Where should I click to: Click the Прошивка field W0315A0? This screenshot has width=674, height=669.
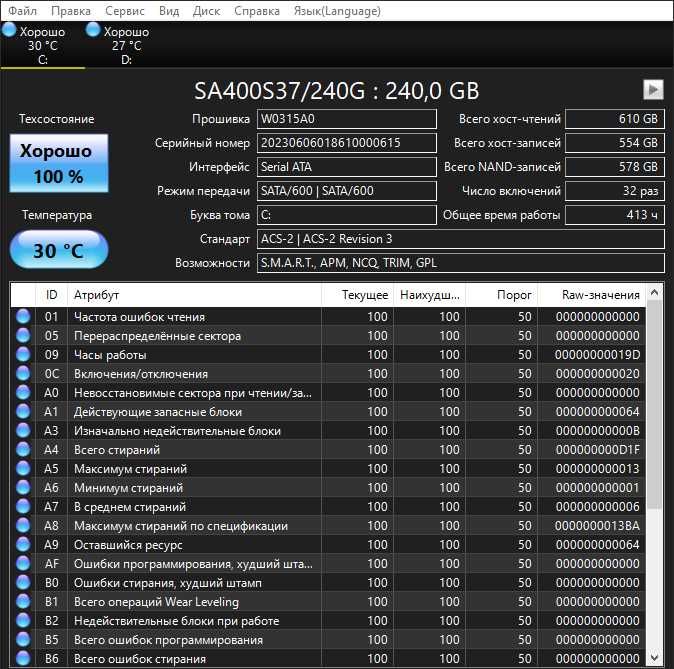346,119
